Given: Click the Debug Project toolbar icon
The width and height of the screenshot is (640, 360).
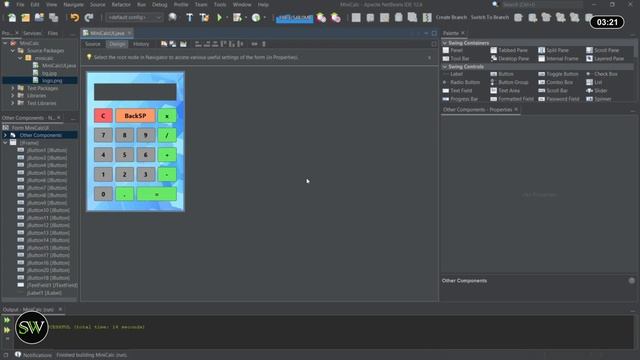Looking at the screenshot, I should coord(237,18).
